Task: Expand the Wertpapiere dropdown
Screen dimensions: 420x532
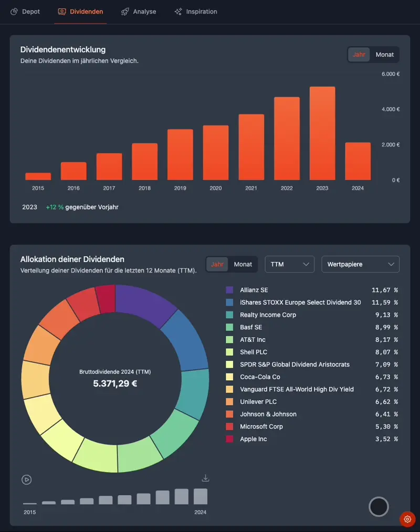Action: (360, 264)
